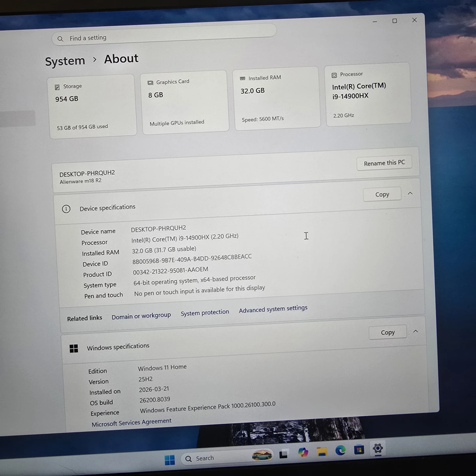The image size is (476, 476).
Task: Open Domain or workgroup link
Action: pos(141,316)
